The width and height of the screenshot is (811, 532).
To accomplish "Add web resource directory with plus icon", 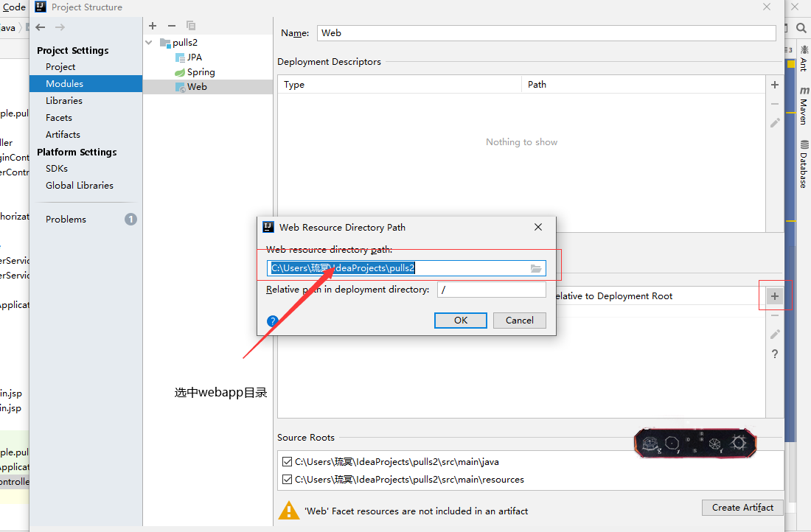I will click(775, 296).
